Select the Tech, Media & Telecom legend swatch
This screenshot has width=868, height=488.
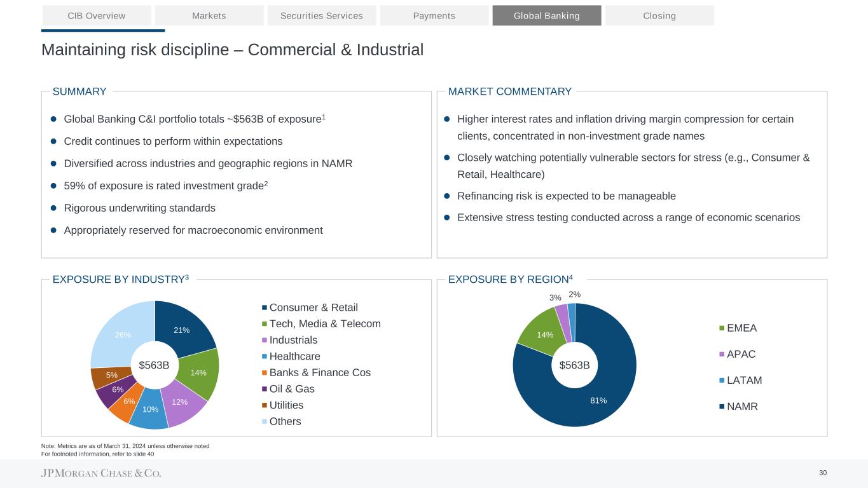[265, 324]
